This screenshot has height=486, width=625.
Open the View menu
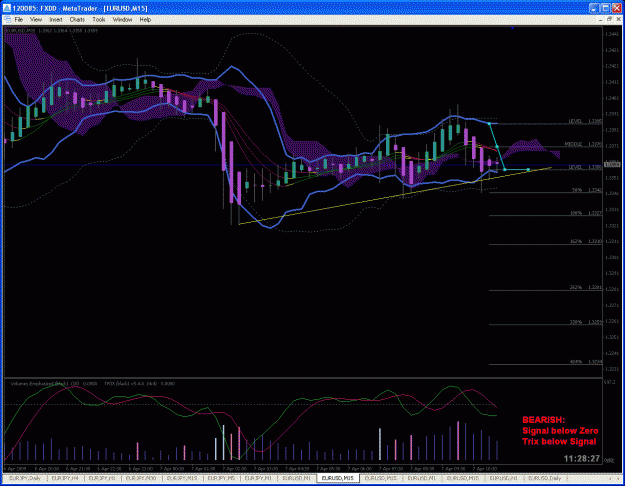click(36, 20)
